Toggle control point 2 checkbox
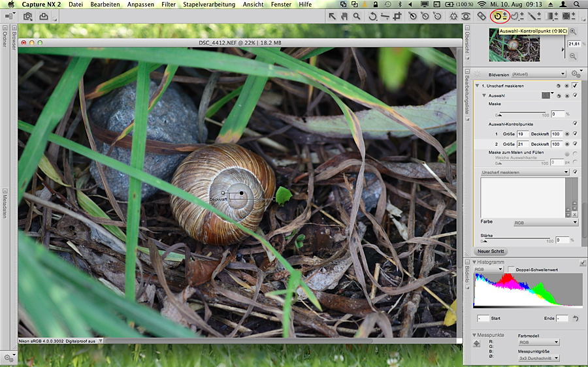 [575, 144]
